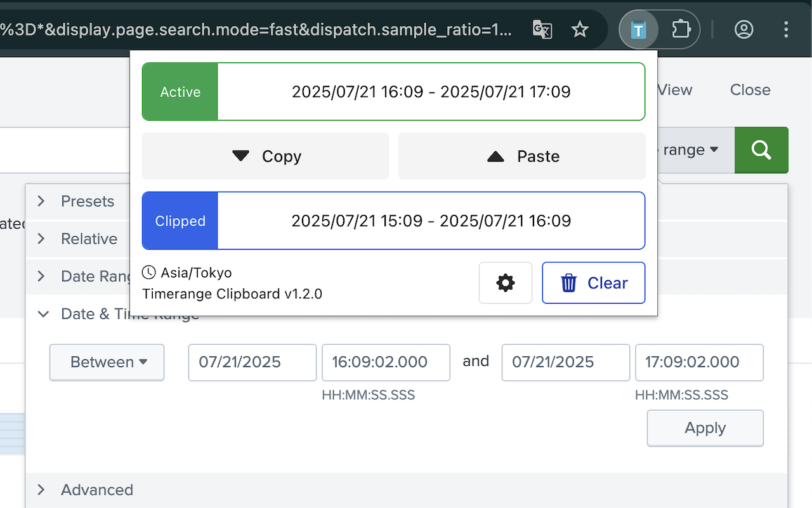
Task: Run the search with the magnifier icon
Action: tap(761, 150)
